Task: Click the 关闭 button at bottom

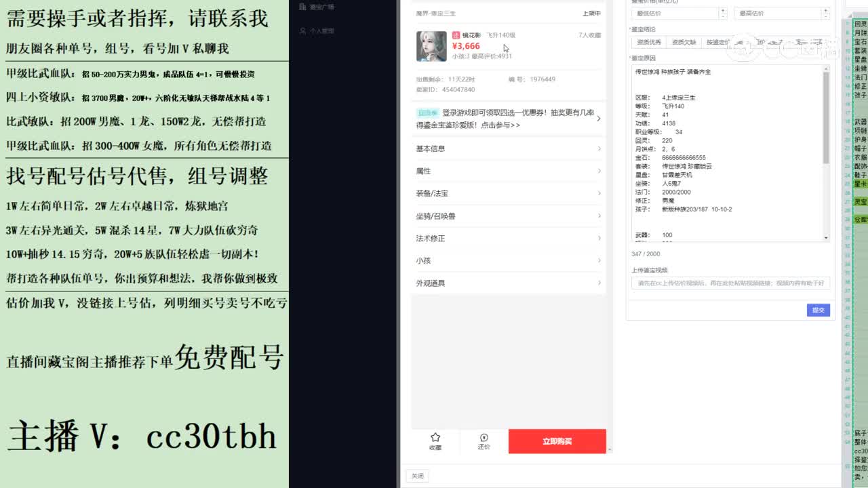Action: pos(417,476)
